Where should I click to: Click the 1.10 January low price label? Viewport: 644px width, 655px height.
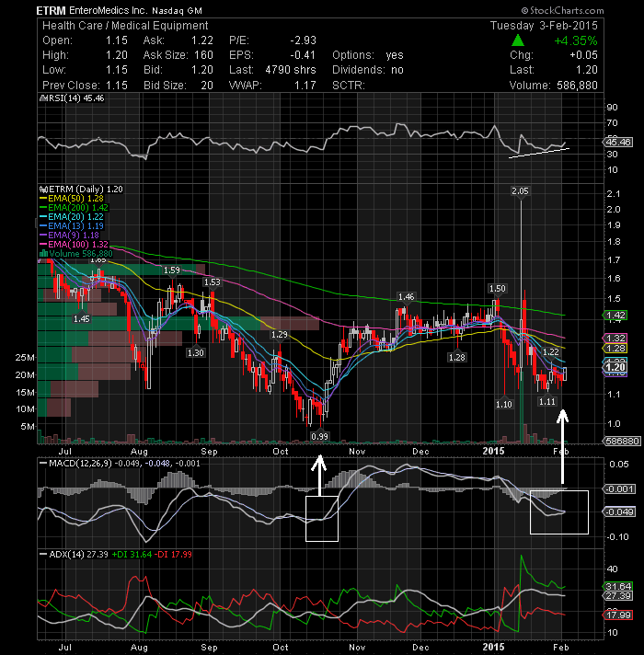tap(504, 405)
